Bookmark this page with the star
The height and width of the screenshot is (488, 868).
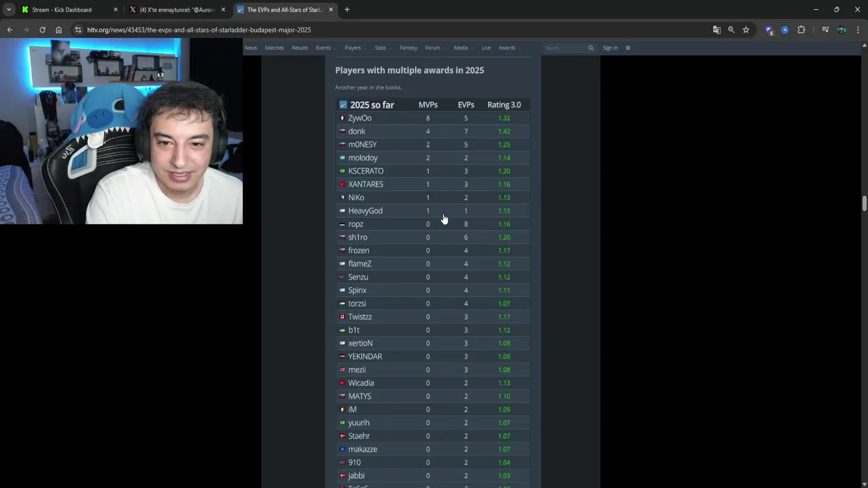pos(746,30)
